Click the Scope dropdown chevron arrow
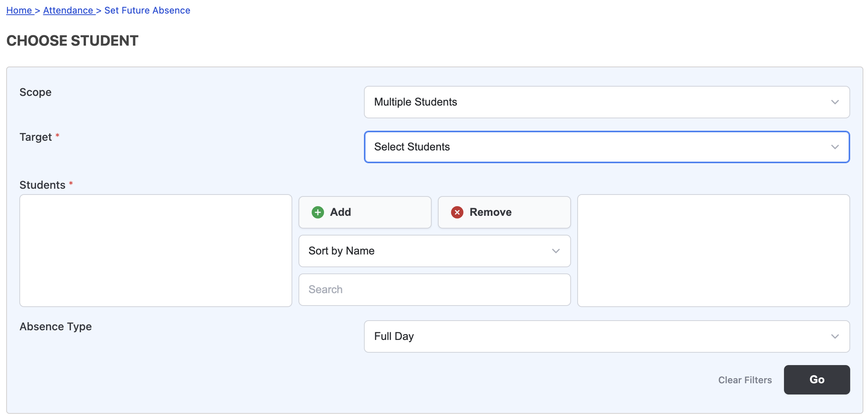This screenshot has height=420, width=868. [x=835, y=102]
